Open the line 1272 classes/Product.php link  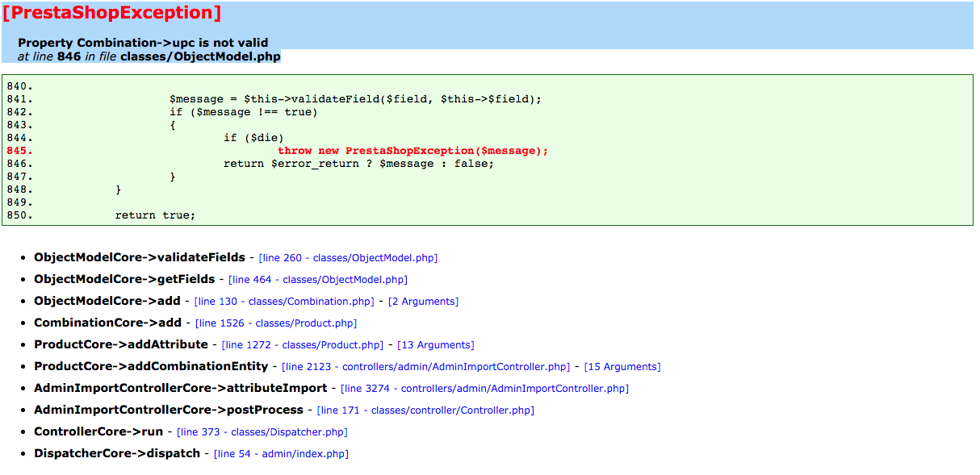pos(303,345)
